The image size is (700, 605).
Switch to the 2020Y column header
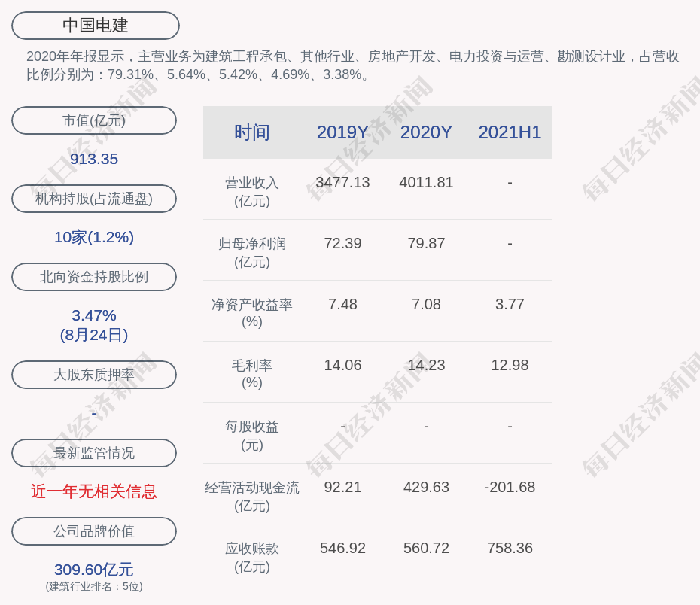coord(426,132)
